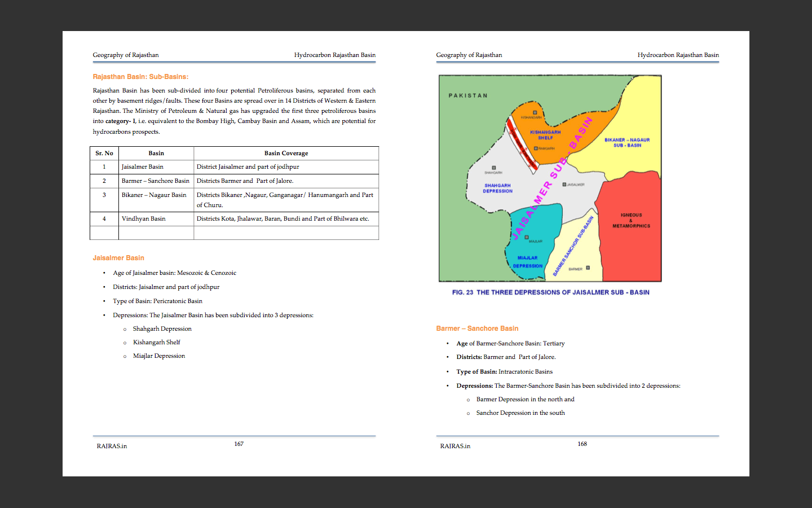Click the "Sanchor Depression in the south" bullet
This screenshot has height=508, width=812.
(x=520, y=413)
